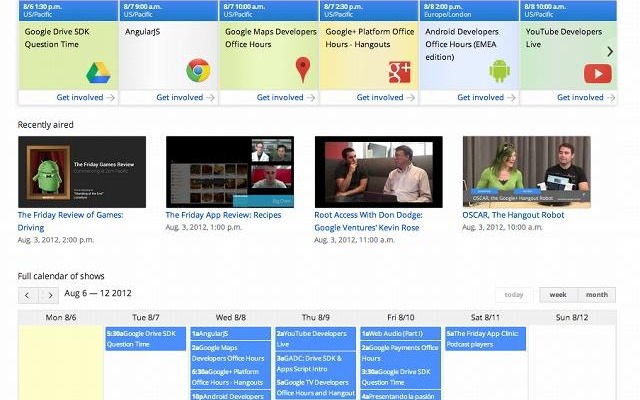Click Aug 6 — 12 2012 date range label
The height and width of the screenshot is (400, 640).
[x=98, y=293]
